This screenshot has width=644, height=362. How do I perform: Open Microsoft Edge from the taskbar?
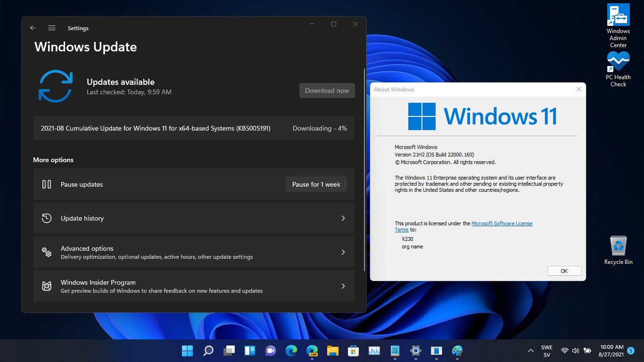point(291,351)
